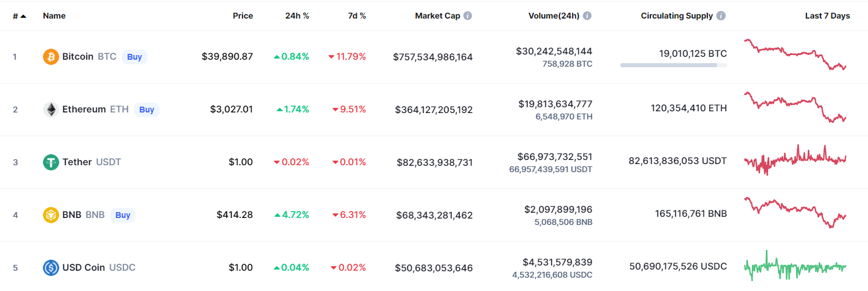Viewport: 868px width, 291px height.
Task: Click the BNB yellow logo icon
Action: (51, 215)
